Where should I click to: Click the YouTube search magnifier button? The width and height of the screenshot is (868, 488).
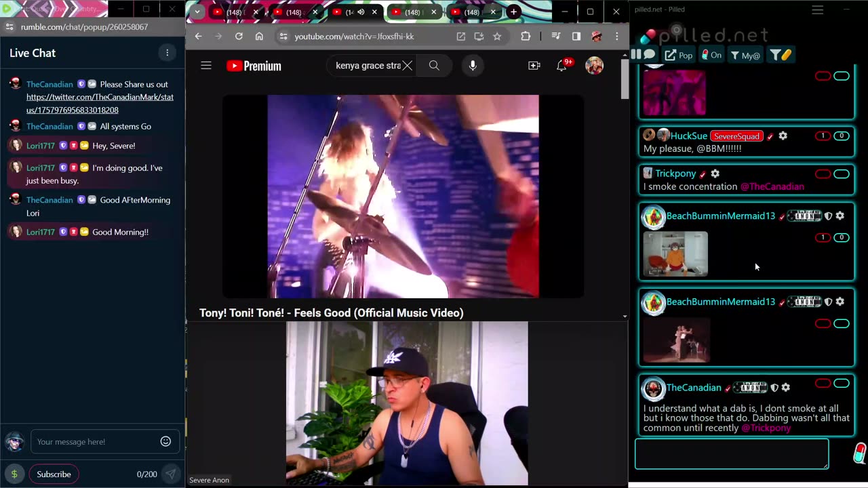point(434,66)
